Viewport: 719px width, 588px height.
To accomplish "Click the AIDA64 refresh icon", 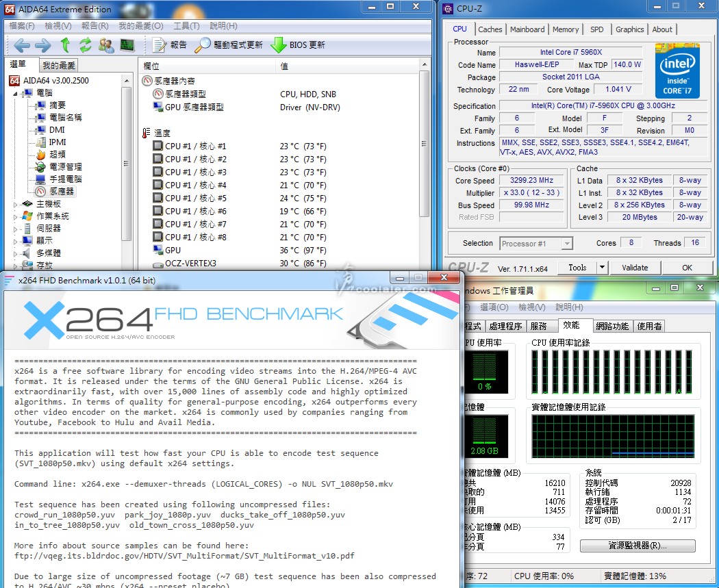I will tap(86, 45).
